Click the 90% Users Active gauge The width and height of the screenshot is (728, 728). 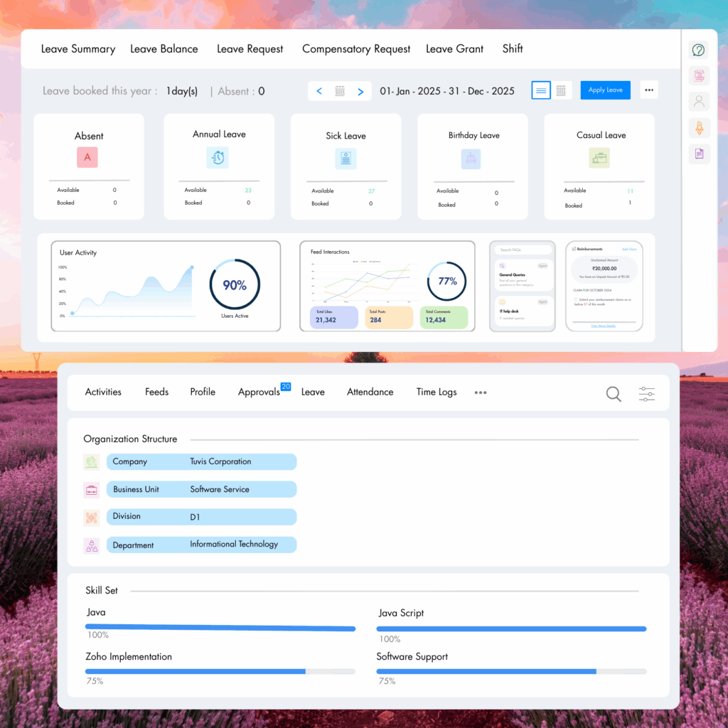(235, 284)
